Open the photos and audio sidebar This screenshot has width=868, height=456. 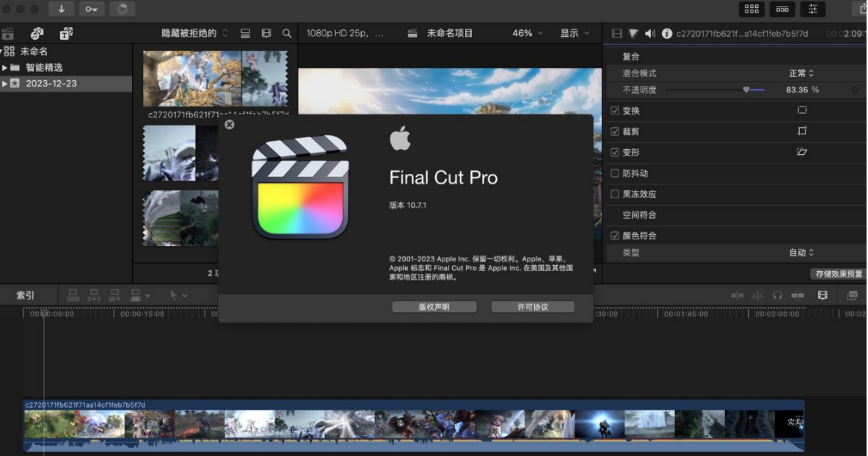[x=37, y=34]
